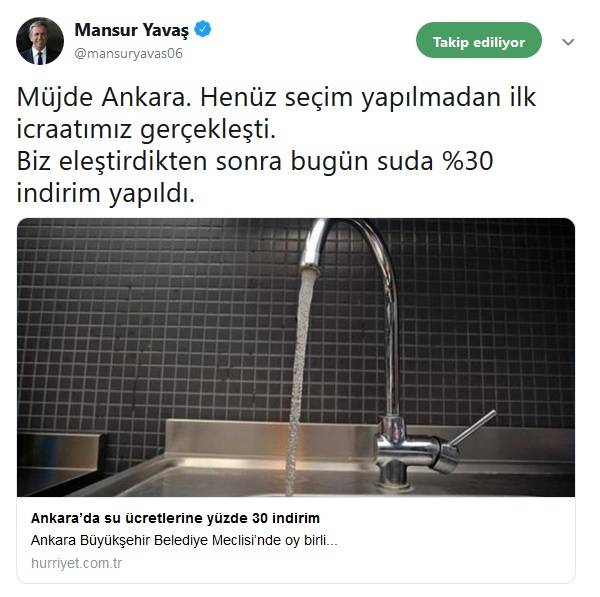Open the headline Ankara'da su ücretlerine yüzde 30 indirim

pos(175,518)
